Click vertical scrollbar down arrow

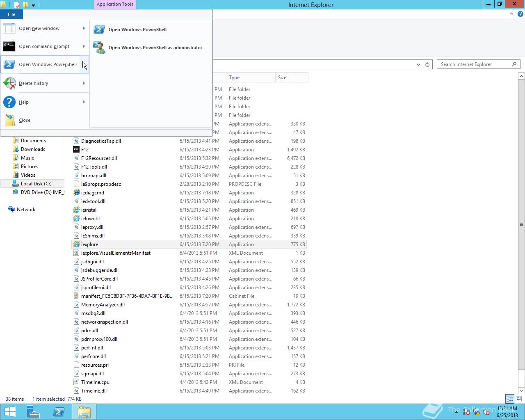pos(521,390)
